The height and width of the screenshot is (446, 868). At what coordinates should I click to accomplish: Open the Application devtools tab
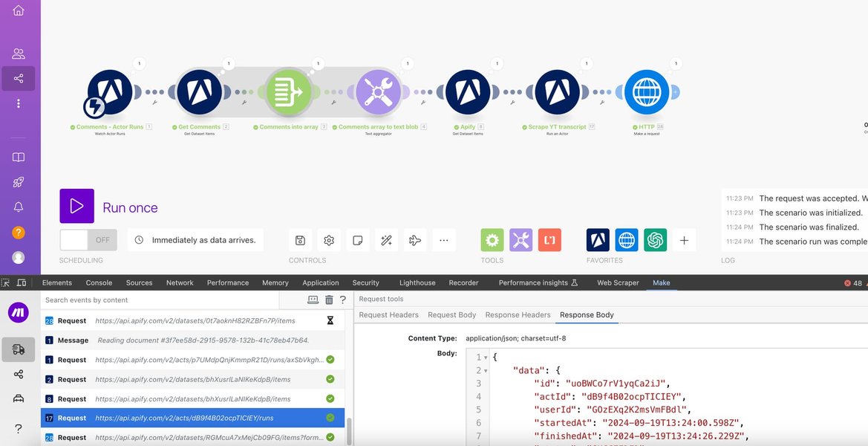click(x=321, y=282)
